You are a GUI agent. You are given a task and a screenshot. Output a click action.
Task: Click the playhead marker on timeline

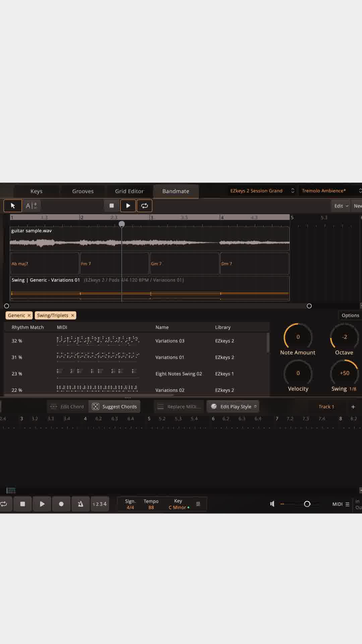click(122, 224)
